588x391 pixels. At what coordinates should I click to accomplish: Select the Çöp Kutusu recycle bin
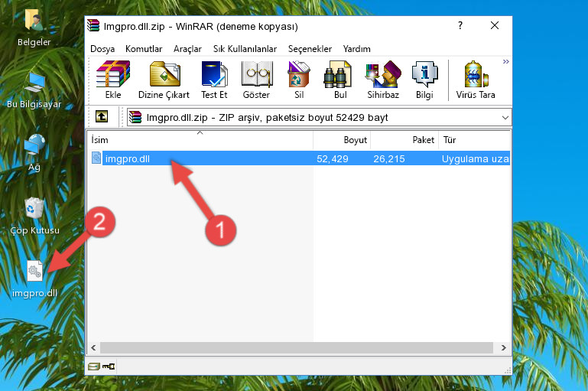[x=34, y=216]
